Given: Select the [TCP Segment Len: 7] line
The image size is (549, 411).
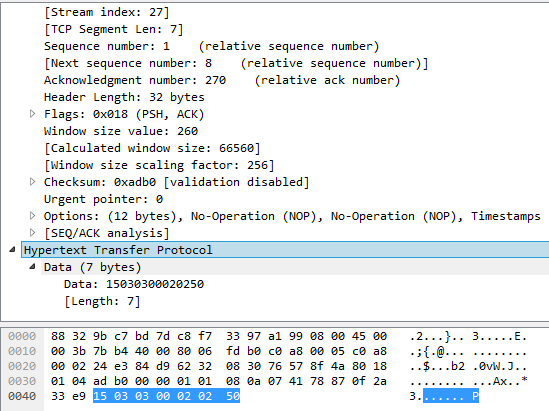Looking at the screenshot, I should [113, 29].
